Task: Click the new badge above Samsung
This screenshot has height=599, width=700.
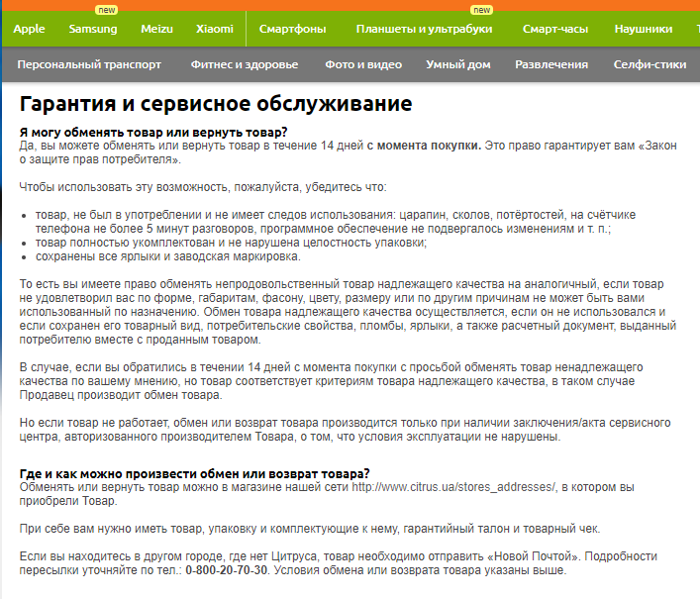Action: (106, 10)
